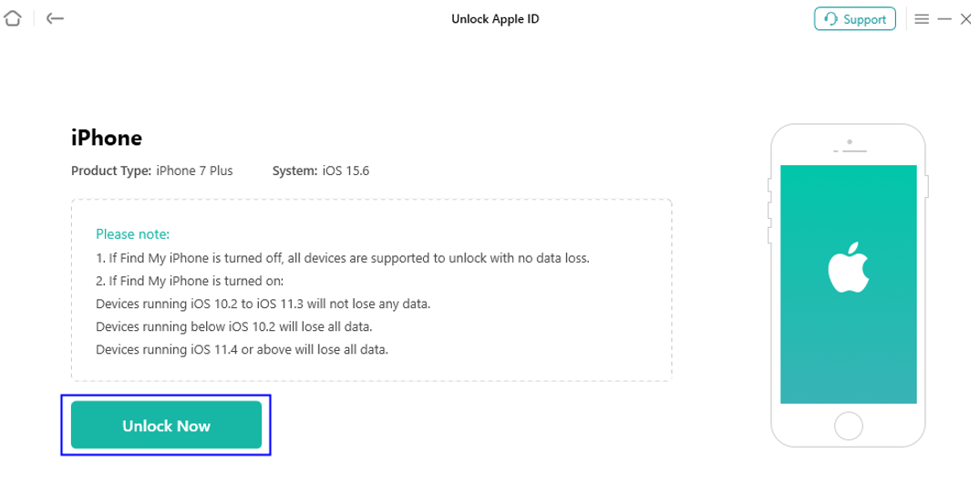Click the Unlock Now button

(x=166, y=425)
